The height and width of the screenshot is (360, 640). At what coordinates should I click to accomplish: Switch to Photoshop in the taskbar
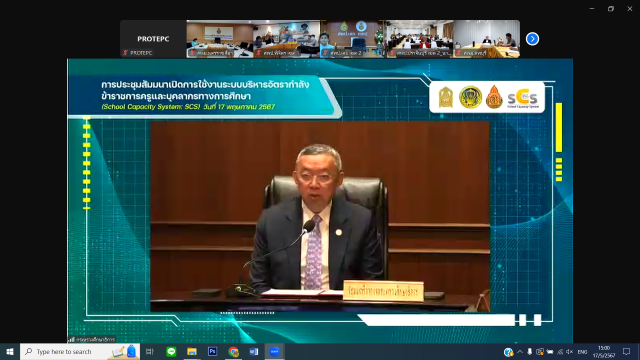tap(212, 351)
